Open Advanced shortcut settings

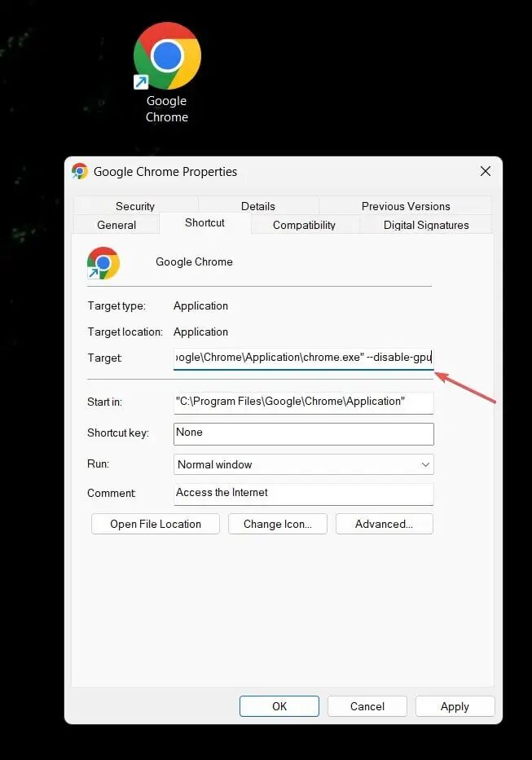point(384,524)
